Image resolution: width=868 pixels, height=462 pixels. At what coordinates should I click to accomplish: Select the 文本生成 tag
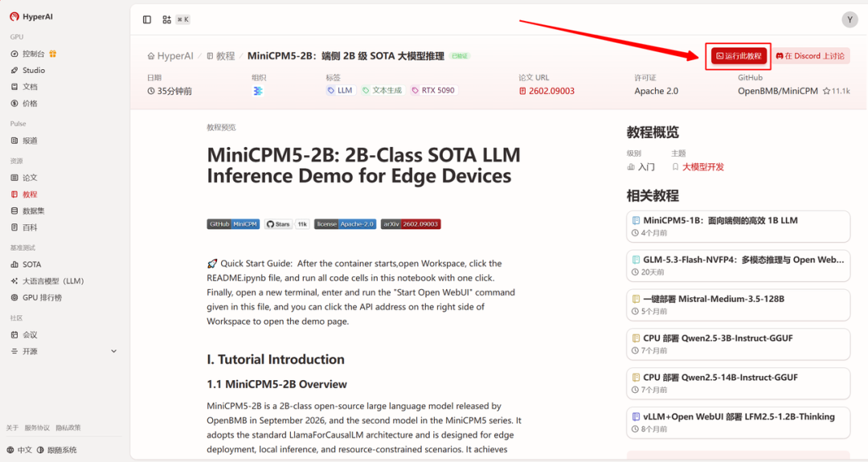click(382, 90)
